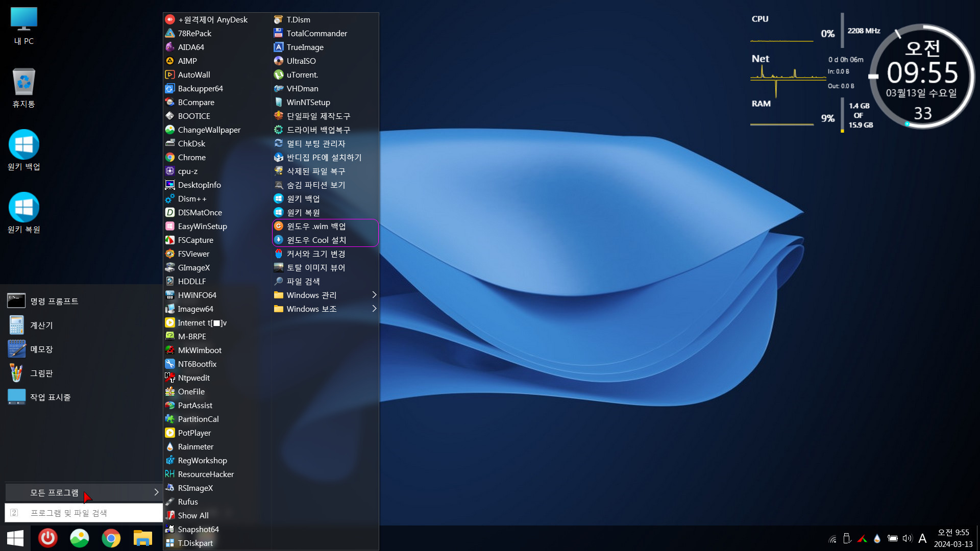Viewport: 980px width, 551px height.
Task: Click the Chrome icon in program list
Action: [170, 157]
